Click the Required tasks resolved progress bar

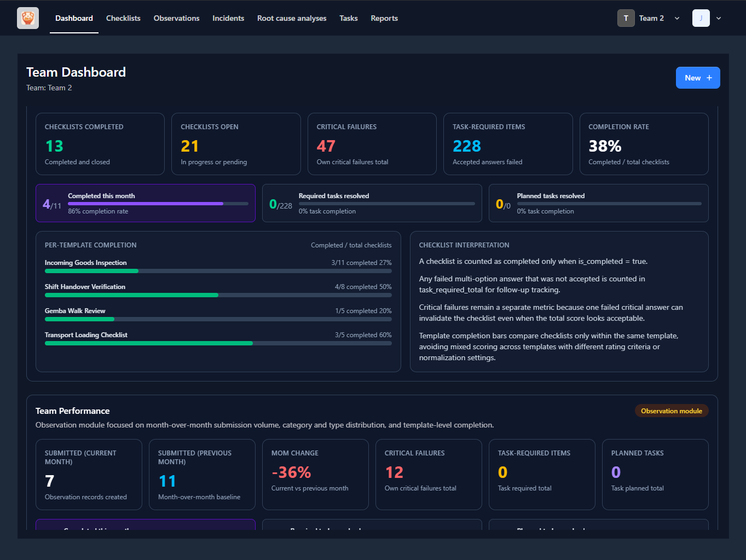click(x=387, y=204)
